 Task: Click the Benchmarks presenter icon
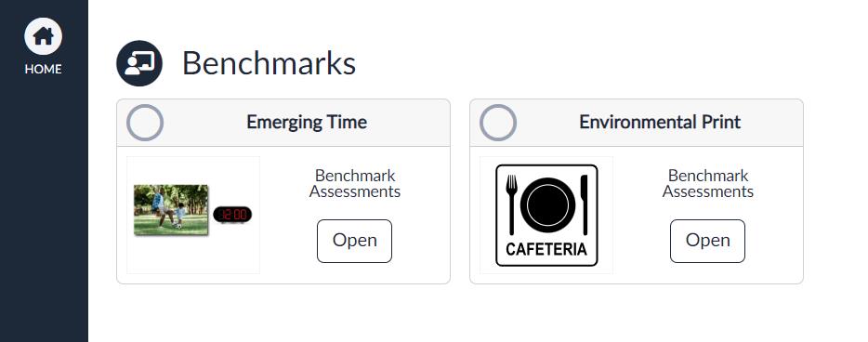(139, 63)
